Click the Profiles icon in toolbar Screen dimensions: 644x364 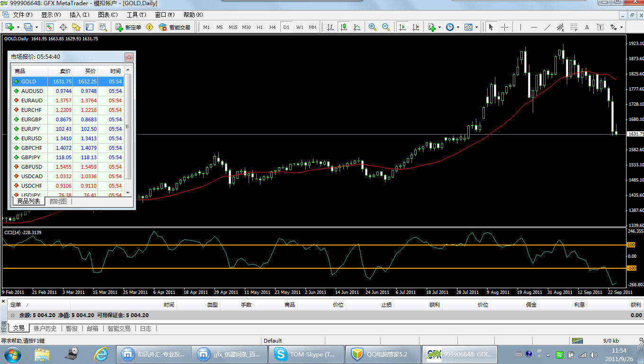[28, 27]
